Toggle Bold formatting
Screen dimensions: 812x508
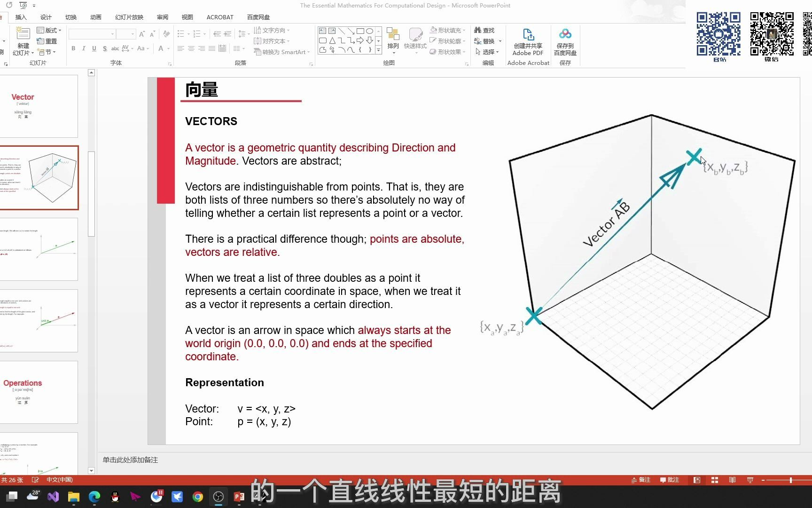pos(73,48)
